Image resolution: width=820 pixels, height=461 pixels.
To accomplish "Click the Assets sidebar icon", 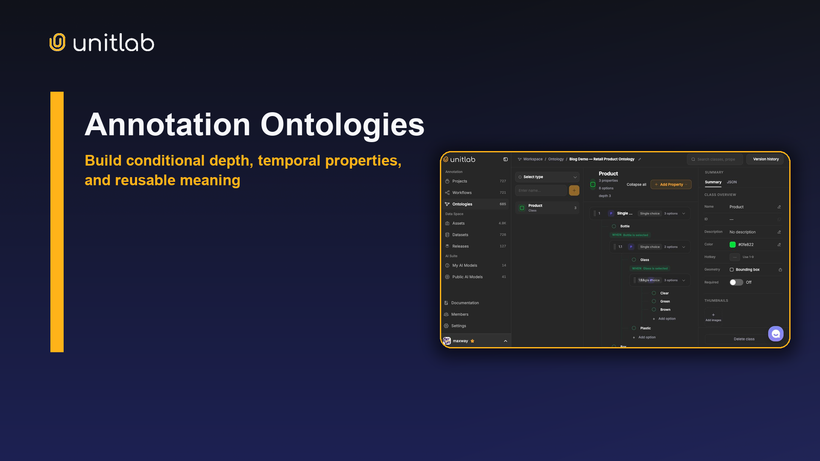I will click(x=447, y=223).
